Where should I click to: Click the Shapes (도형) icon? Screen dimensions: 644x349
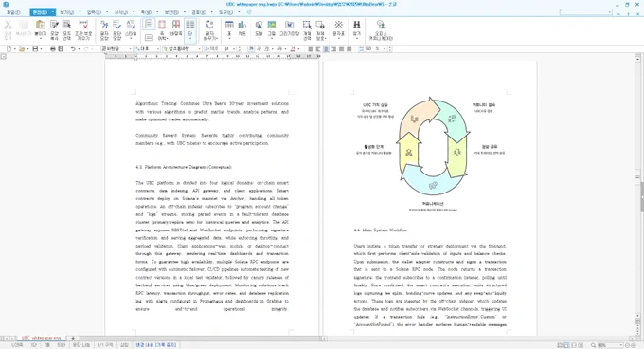pos(259,29)
